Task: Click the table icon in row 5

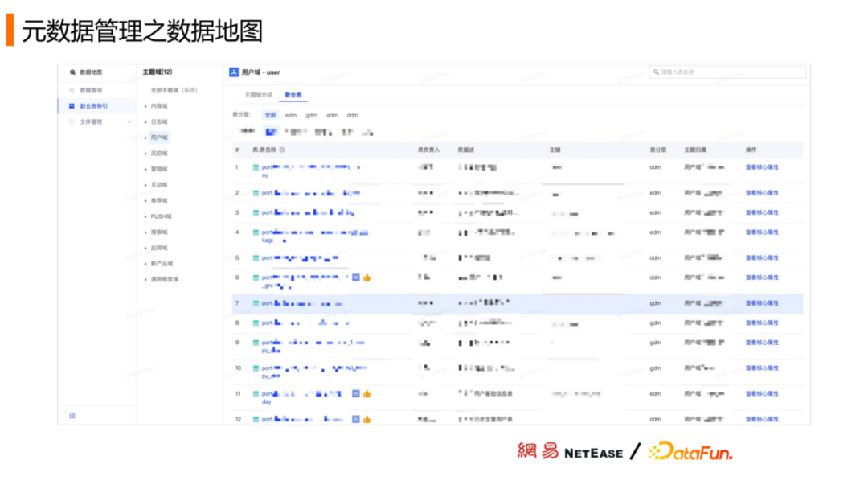Action: (256, 258)
